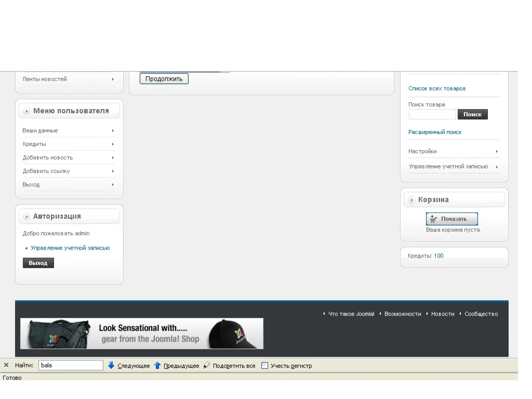The height and width of the screenshot is (399, 532).
Task: Open Ленты новостей menu item
Action: [45, 79]
